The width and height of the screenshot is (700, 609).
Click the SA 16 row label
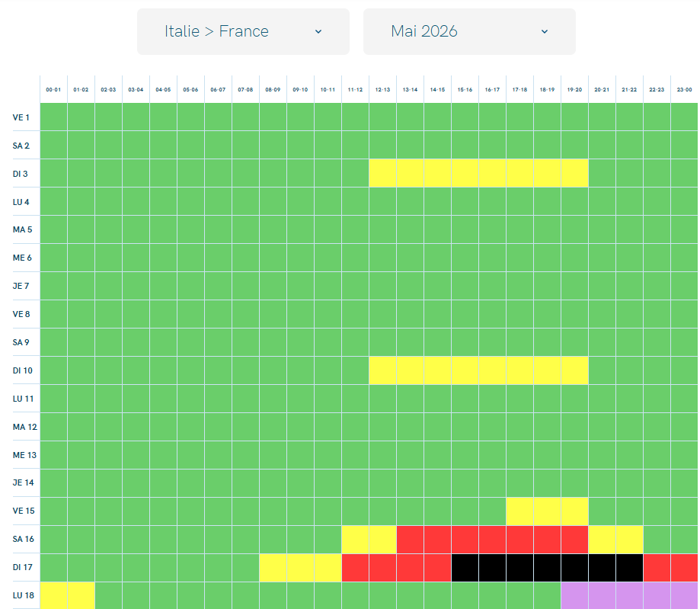click(x=21, y=540)
